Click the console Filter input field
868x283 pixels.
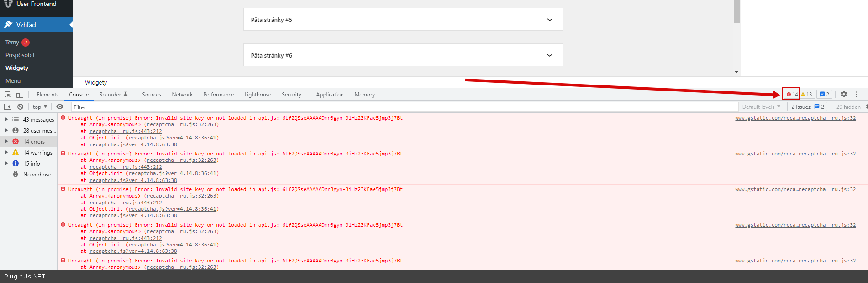tap(402, 107)
